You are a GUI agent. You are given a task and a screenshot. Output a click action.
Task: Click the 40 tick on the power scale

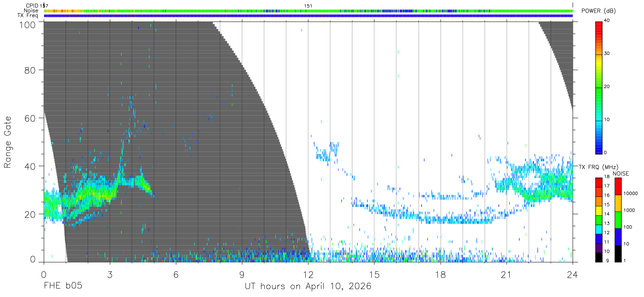pos(607,21)
